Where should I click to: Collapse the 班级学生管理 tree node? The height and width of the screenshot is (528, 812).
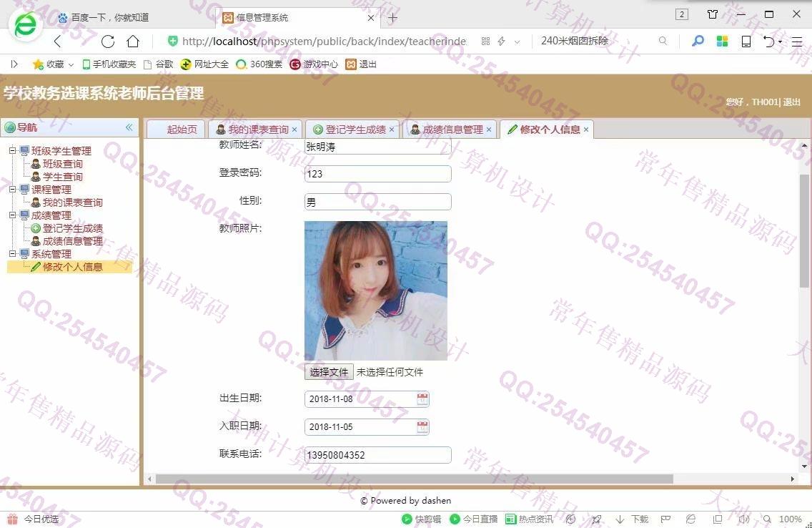point(12,151)
